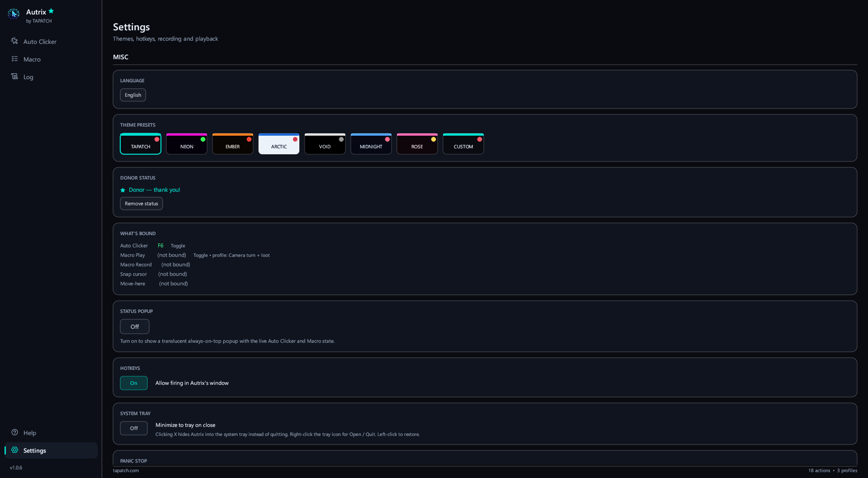Disable hotkeys firing in Autrix's window

(x=134, y=383)
